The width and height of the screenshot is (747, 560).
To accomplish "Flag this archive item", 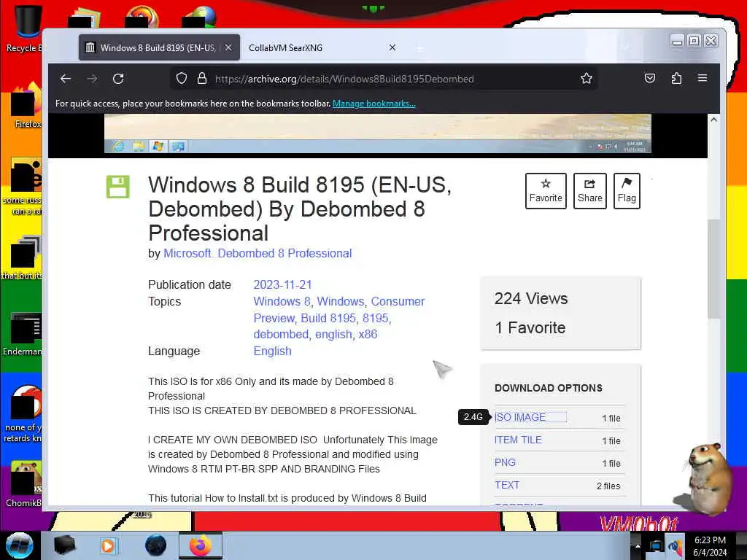I will click(627, 191).
